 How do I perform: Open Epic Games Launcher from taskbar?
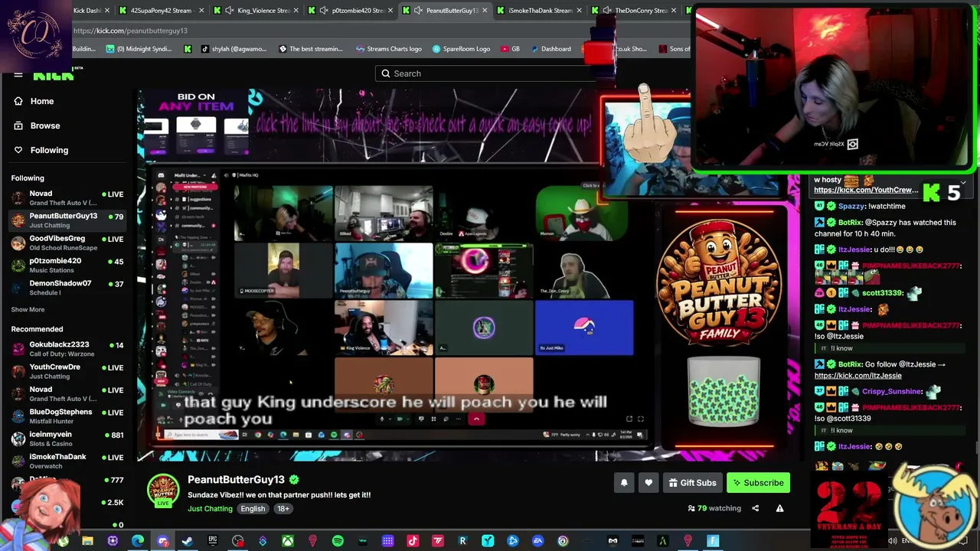213,541
